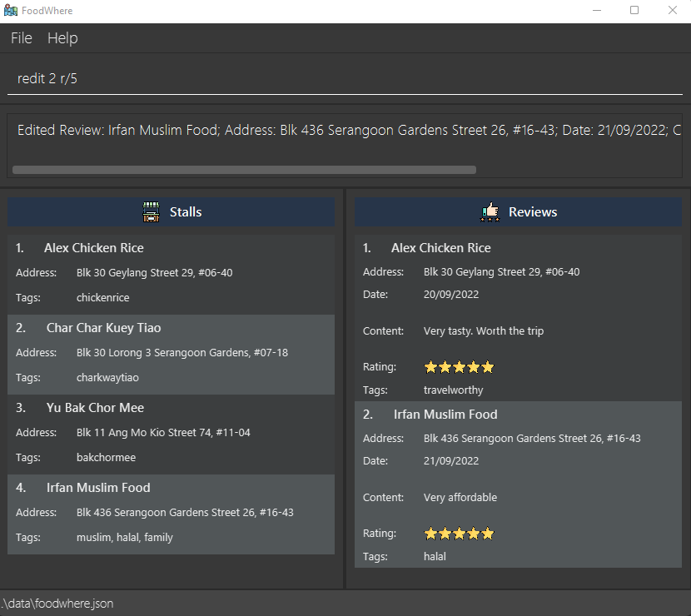Close the FoodWhere window
Image resolution: width=691 pixels, height=616 pixels.
click(x=673, y=10)
